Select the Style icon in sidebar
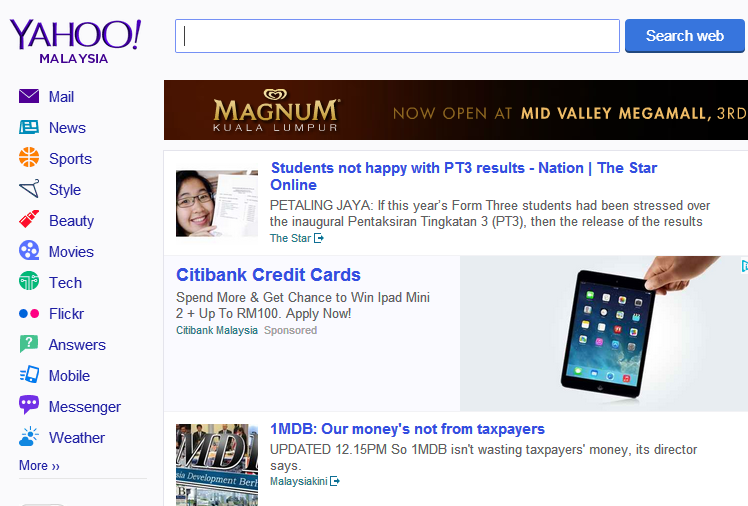This screenshot has width=748, height=506. click(29, 190)
